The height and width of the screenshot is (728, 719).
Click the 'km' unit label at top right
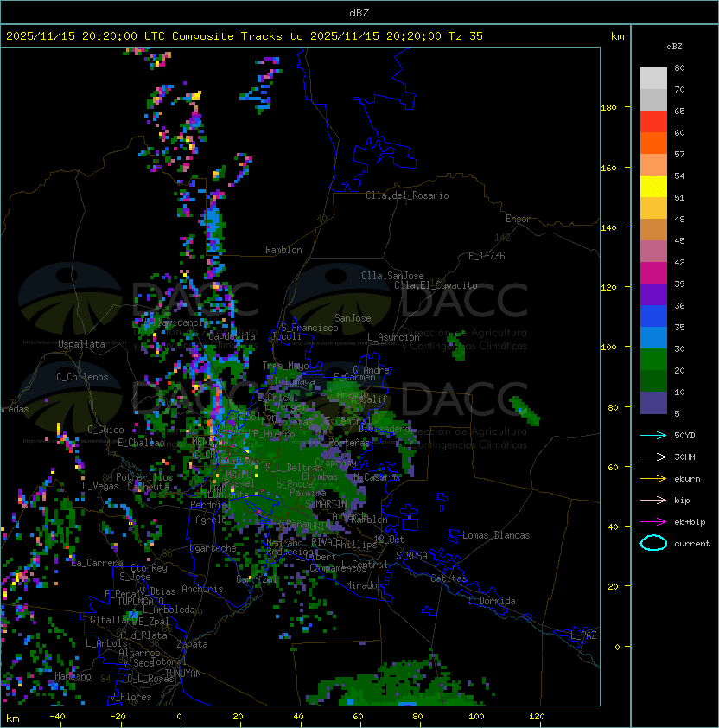617,36
